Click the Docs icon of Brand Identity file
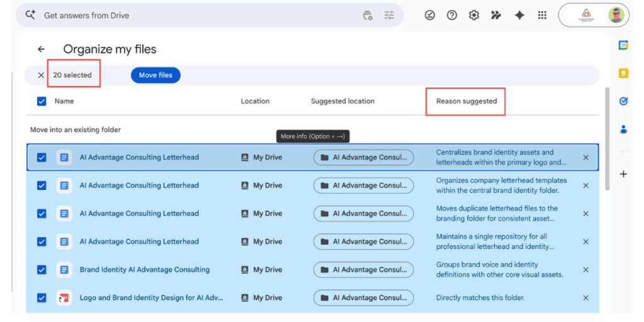644x322 pixels. coord(64,270)
